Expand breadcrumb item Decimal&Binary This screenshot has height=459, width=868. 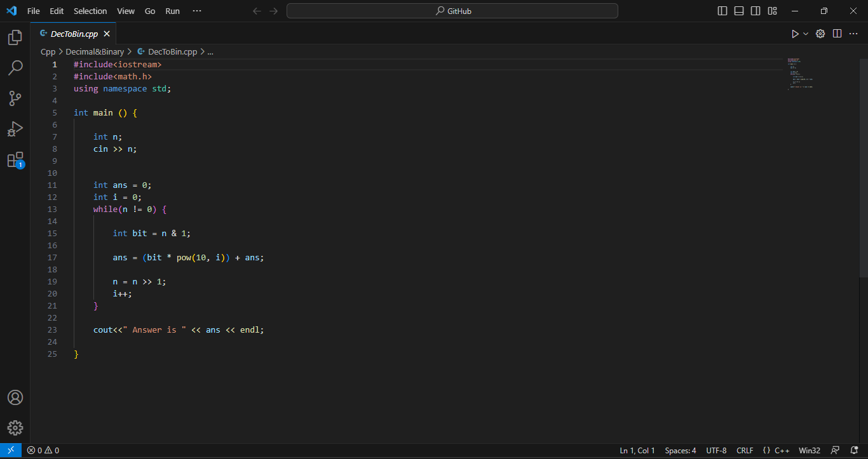point(95,51)
